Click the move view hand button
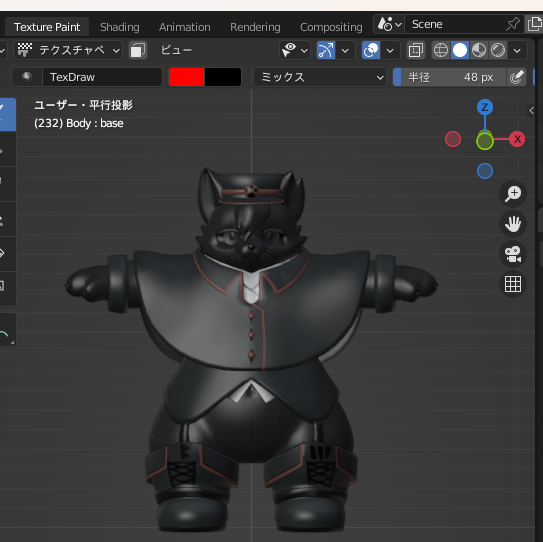Image resolution: width=543 pixels, height=542 pixels. [x=513, y=224]
